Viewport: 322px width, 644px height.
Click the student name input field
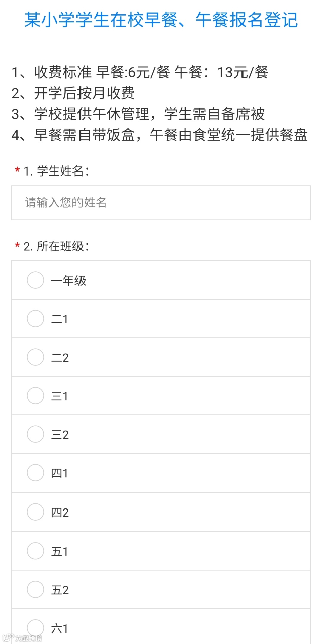pos(161,203)
